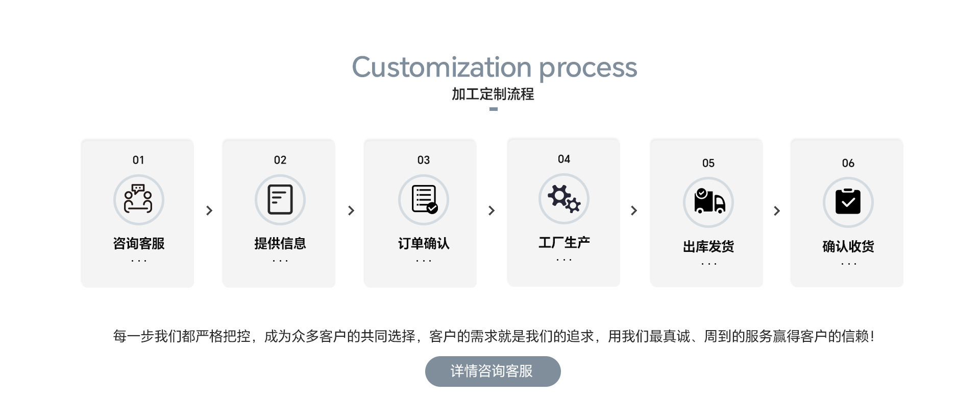Click the chevron arrow after step 01
The width and height of the screenshot is (980, 418).
point(209,211)
